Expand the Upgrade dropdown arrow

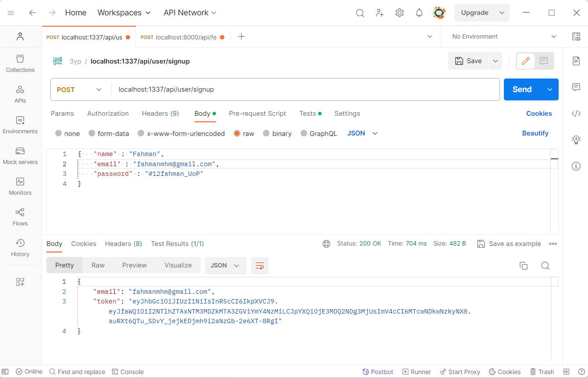pyautogui.click(x=502, y=13)
